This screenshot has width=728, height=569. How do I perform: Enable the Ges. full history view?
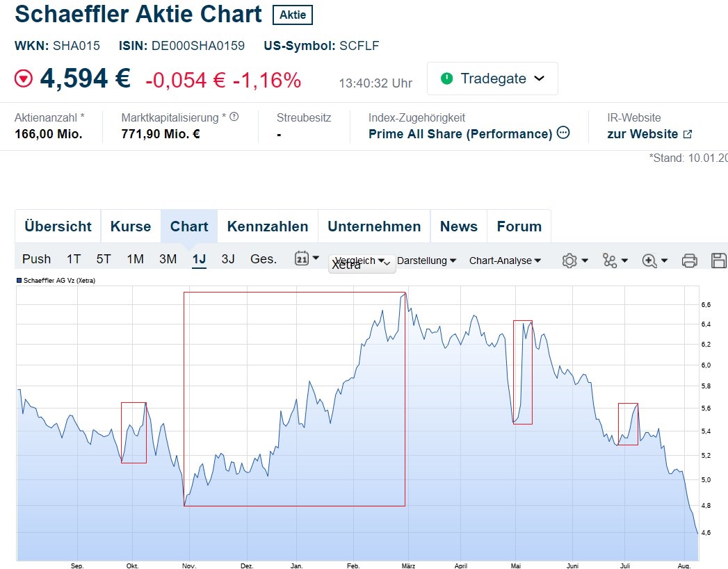(x=263, y=258)
